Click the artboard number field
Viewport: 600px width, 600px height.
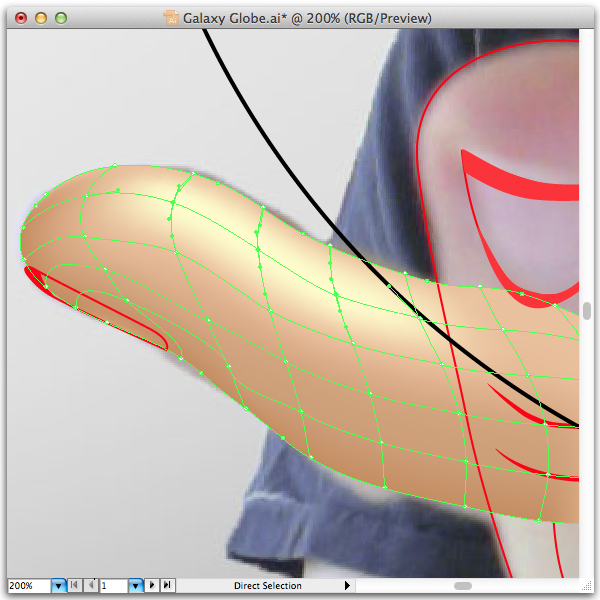(114, 585)
